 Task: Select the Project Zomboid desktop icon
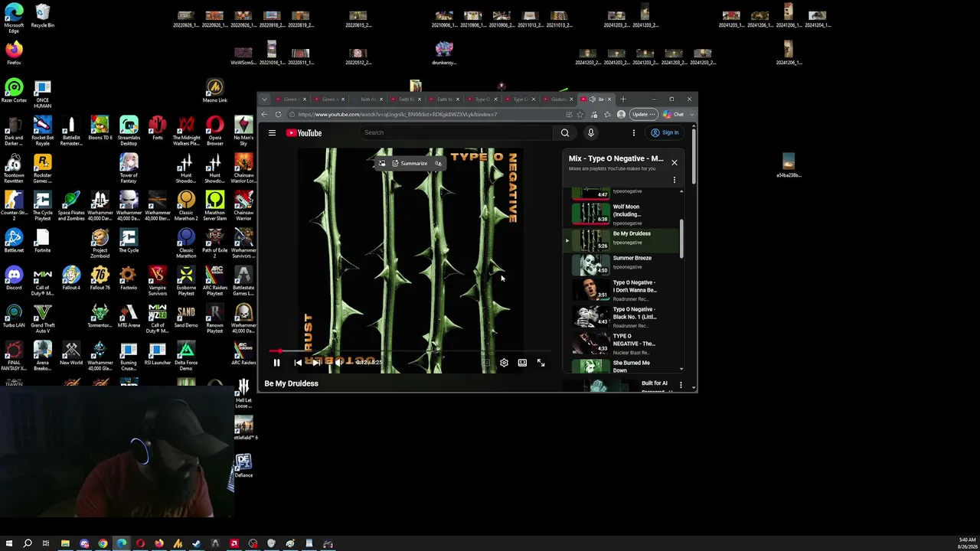tap(100, 243)
